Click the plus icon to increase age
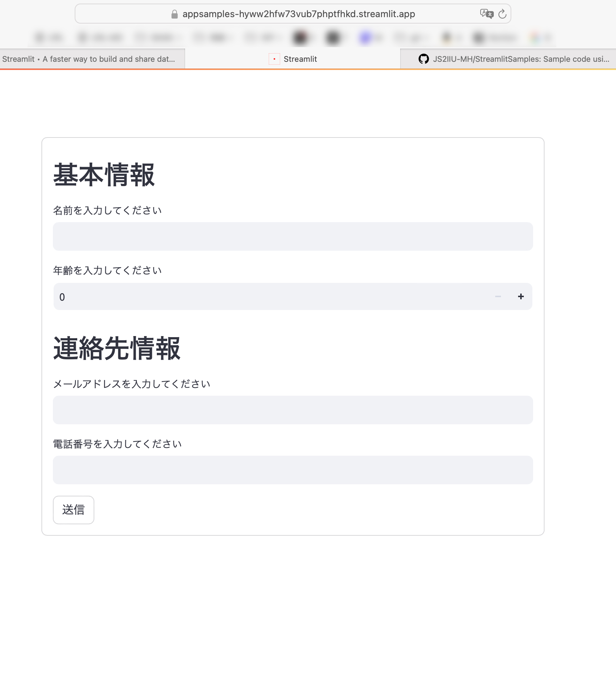Viewport: 616px width, 680px height. click(521, 296)
